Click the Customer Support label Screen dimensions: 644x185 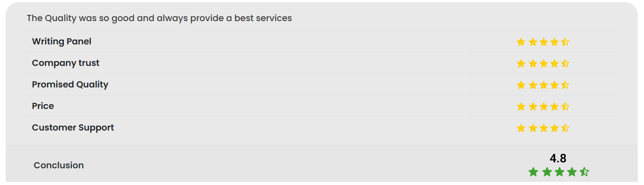pos(73,127)
